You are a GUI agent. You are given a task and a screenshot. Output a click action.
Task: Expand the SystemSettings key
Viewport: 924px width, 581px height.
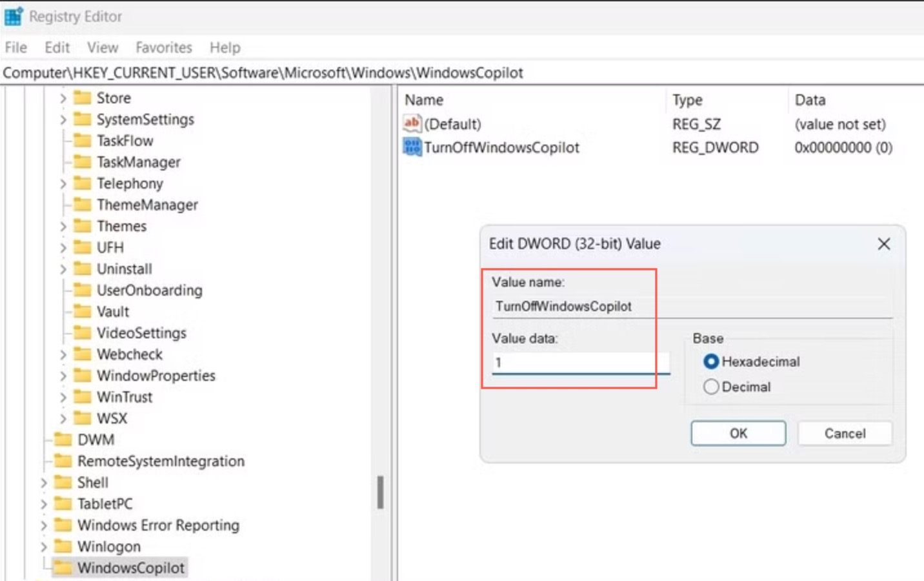[x=63, y=119]
